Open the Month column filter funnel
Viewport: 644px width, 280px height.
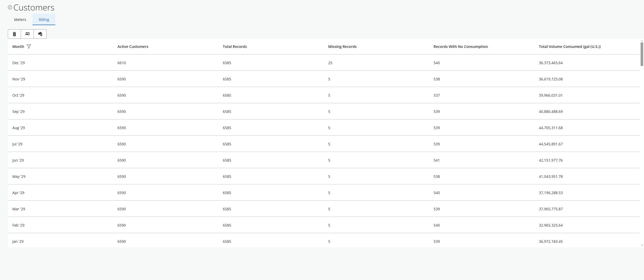29,47
